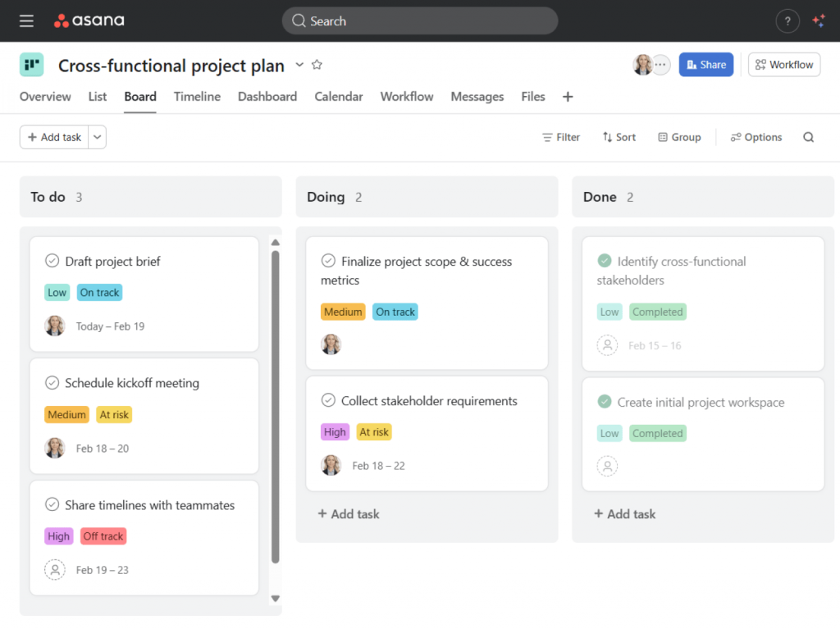Mark Draft project brief as complete
The image size is (840, 629).
[52, 261]
